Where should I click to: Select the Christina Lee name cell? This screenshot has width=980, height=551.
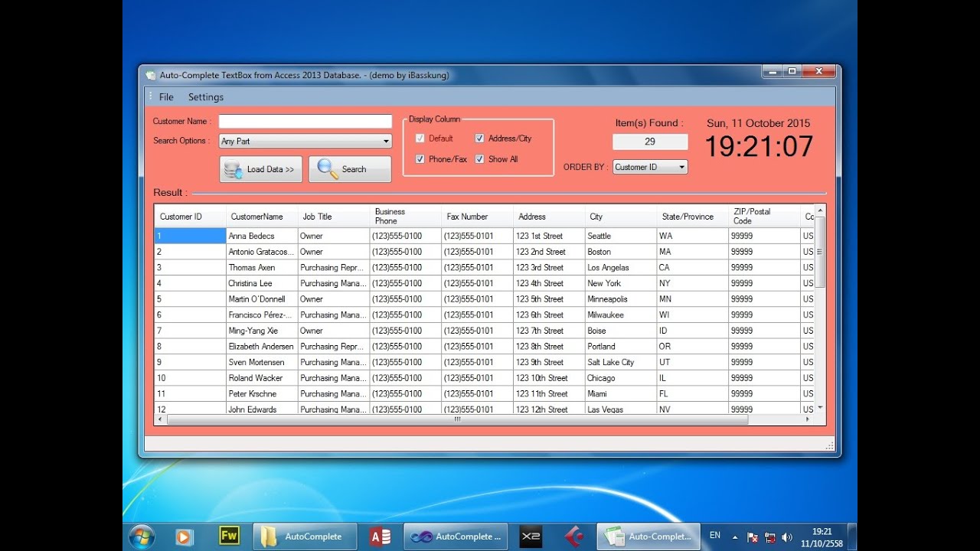tap(262, 283)
